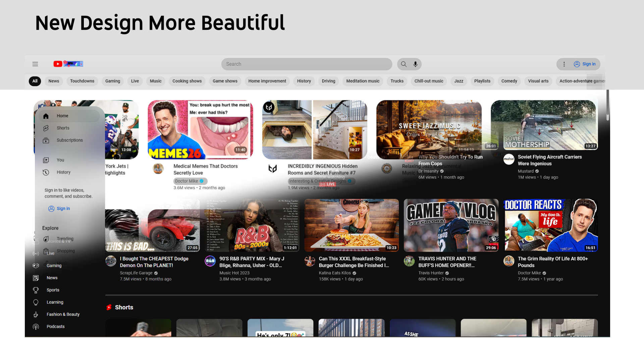Open Subscriptions in the sidebar
Image resolution: width=644 pixels, height=362 pixels.
[69, 140]
